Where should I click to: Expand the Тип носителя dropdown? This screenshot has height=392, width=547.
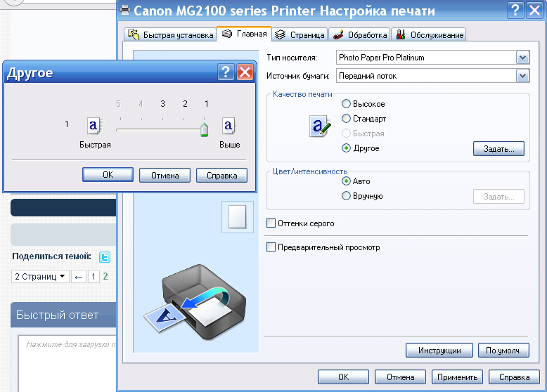522,58
